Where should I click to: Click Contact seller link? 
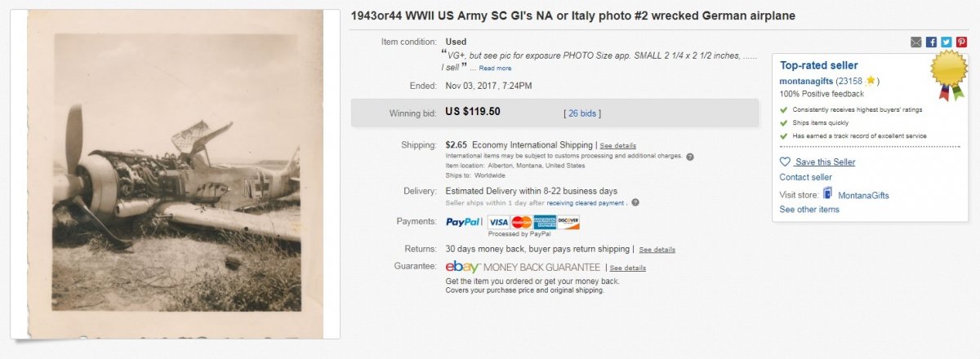click(x=805, y=177)
